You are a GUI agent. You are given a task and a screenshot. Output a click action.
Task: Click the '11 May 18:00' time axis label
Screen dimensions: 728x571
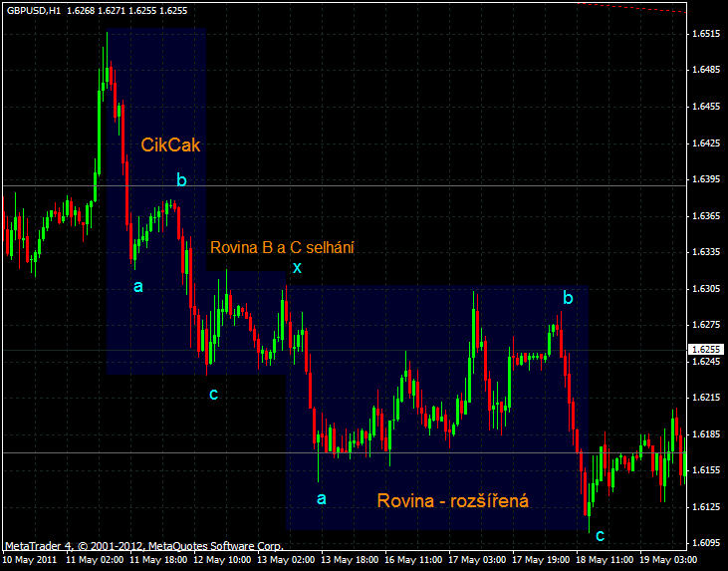[x=158, y=559]
